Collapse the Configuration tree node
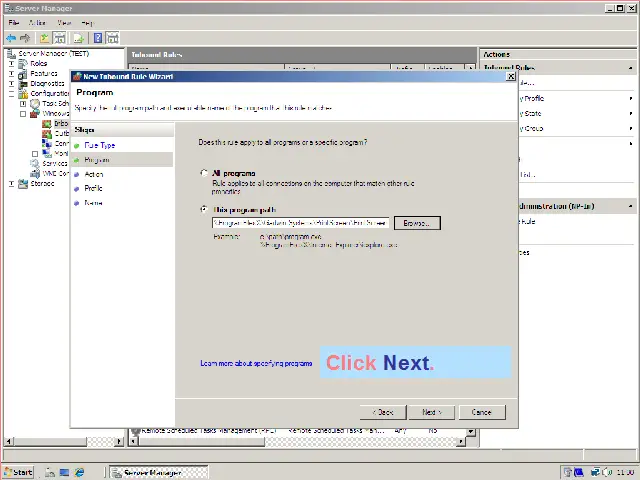This screenshot has height=480, width=640. (x=12, y=93)
